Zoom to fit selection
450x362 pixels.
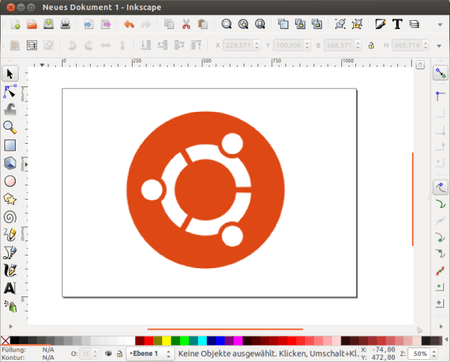coord(226,24)
